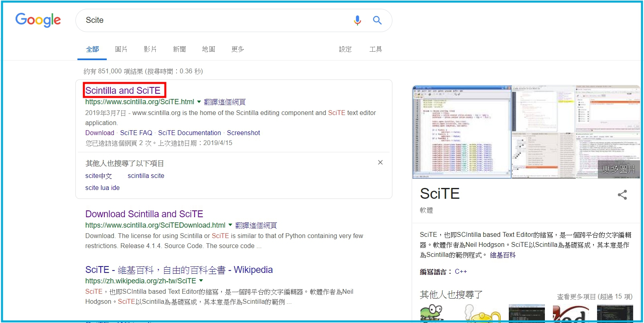Open the top-middle SciTE screenshot thumbnail
The height and width of the screenshot is (323, 644).
(x=544, y=109)
